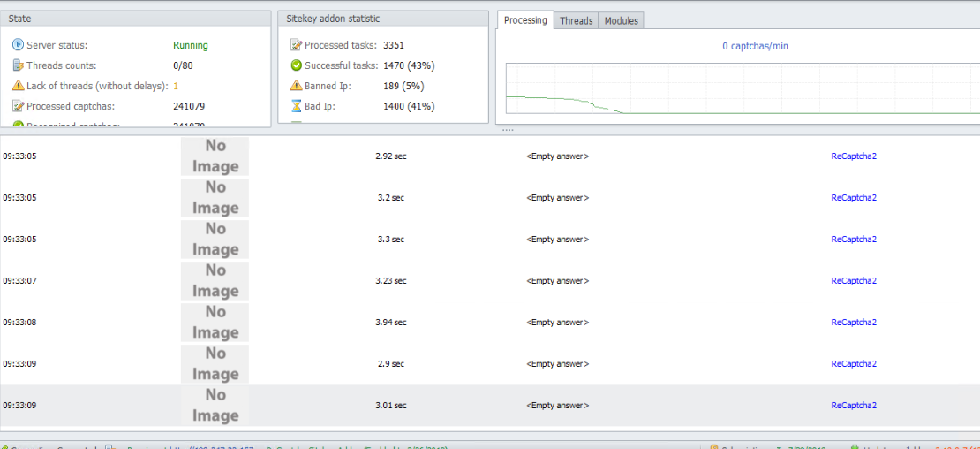The height and width of the screenshot is (449, 980).
Task: Click the 3.01 sec duration cell
Action: click(x=391, y=405)
